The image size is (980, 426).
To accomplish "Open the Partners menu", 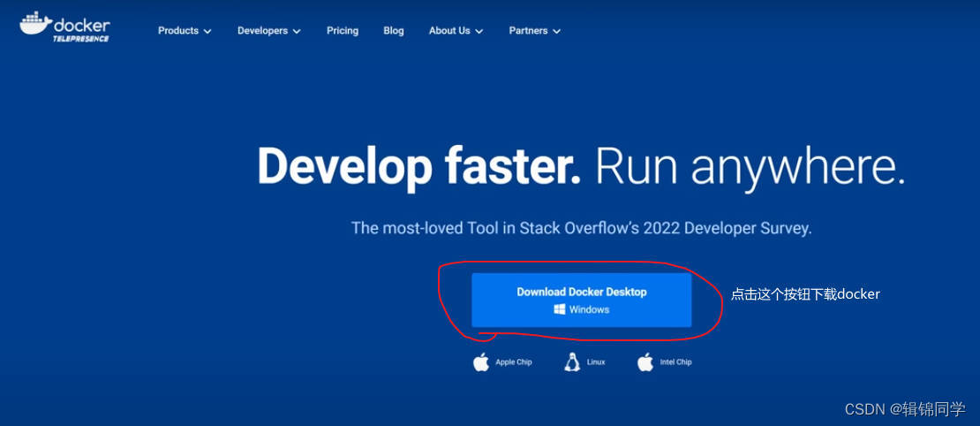I will [528, 31].
